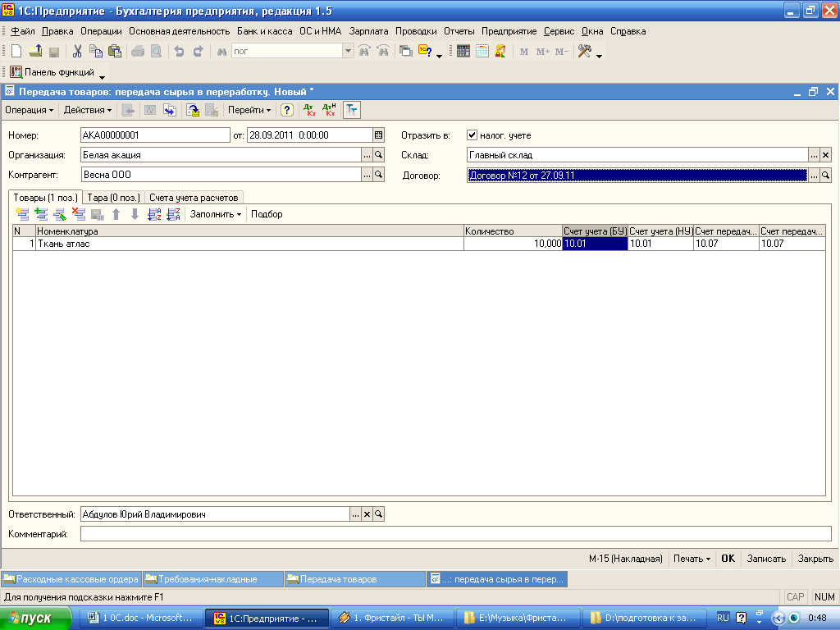Open Панель функций button
Viewport: 840px width, 630px height.
(52, 72)
